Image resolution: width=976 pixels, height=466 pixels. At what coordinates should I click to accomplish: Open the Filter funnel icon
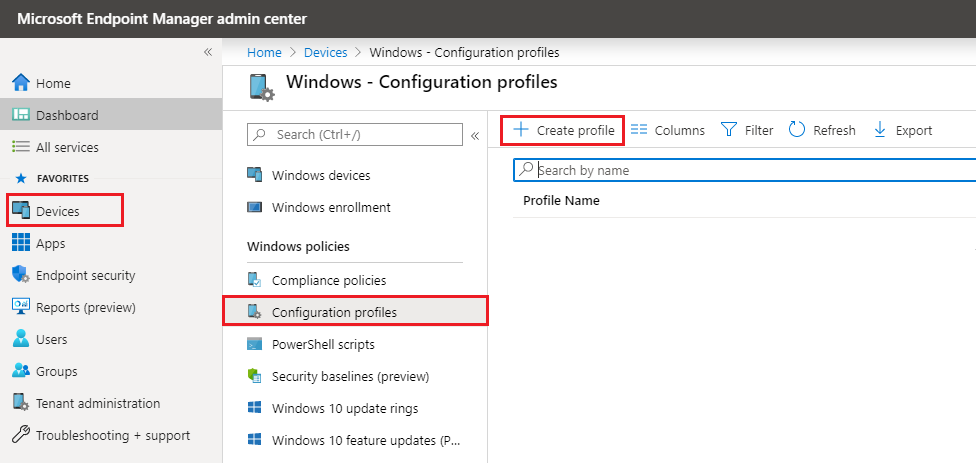[x=729, y=130]
